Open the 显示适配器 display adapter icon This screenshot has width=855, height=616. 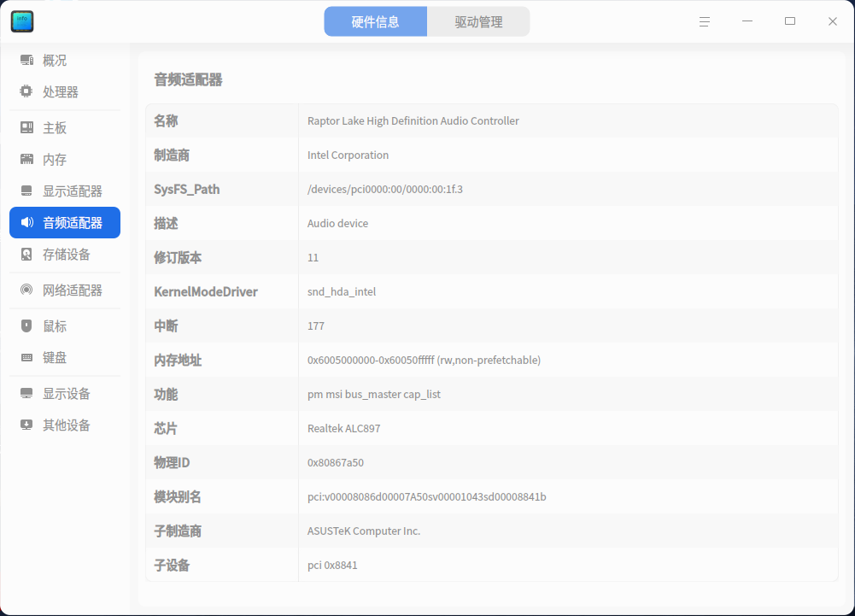(26, 191)
